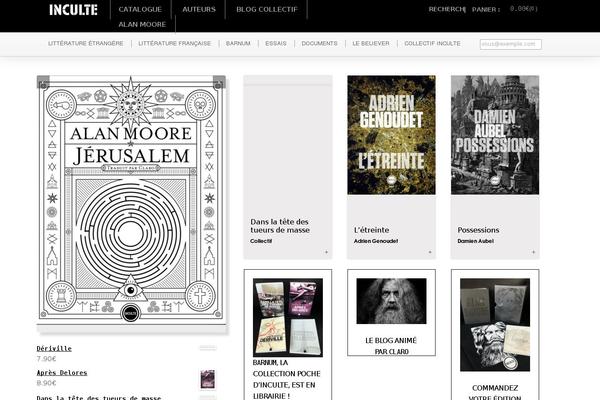Select the ESSAIS category
This screenshot has width=600, height=400.
click(276, 44)
